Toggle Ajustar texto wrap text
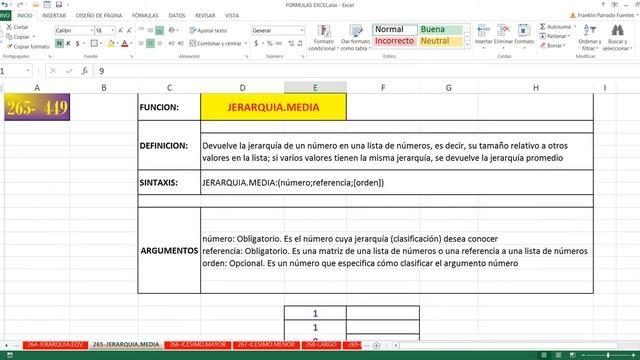This screenshot has width=640, height=360. 208,31
